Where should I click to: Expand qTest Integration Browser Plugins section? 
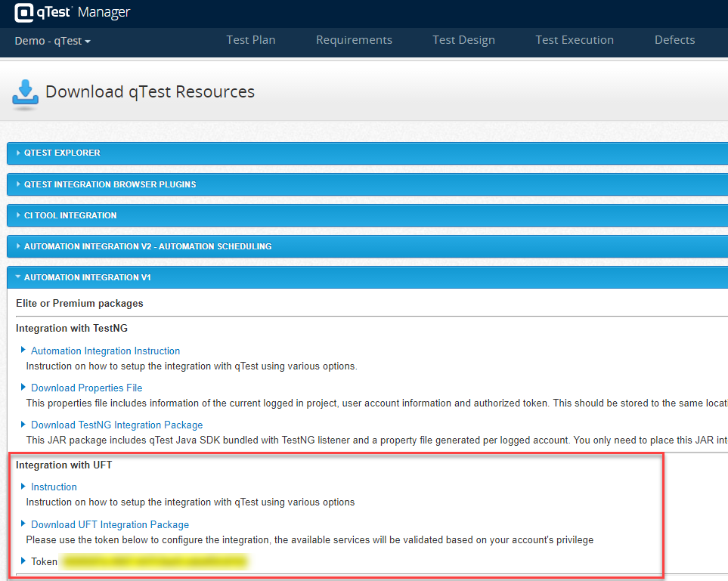(110, 184)
